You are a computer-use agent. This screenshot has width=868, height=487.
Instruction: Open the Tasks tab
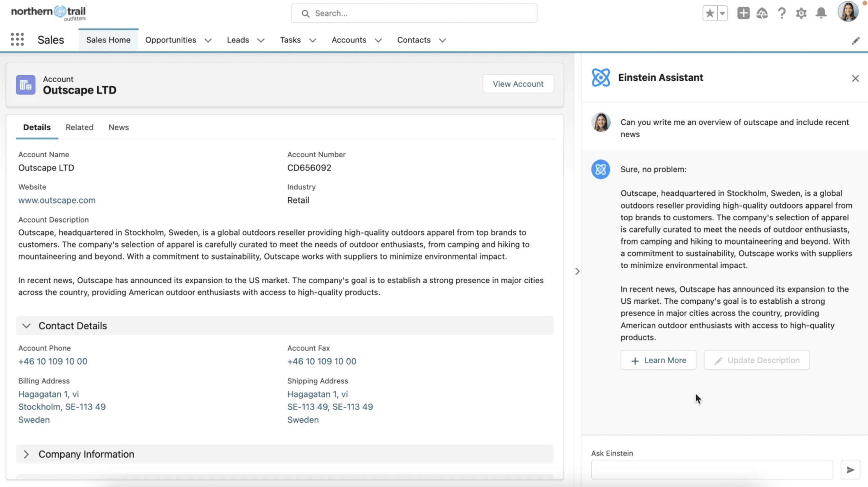pos(290,40)
